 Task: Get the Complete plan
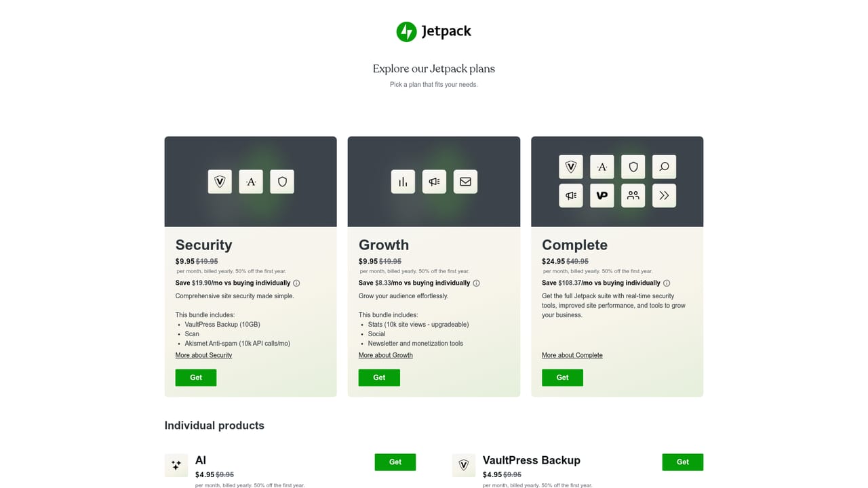tap(562, 378)
